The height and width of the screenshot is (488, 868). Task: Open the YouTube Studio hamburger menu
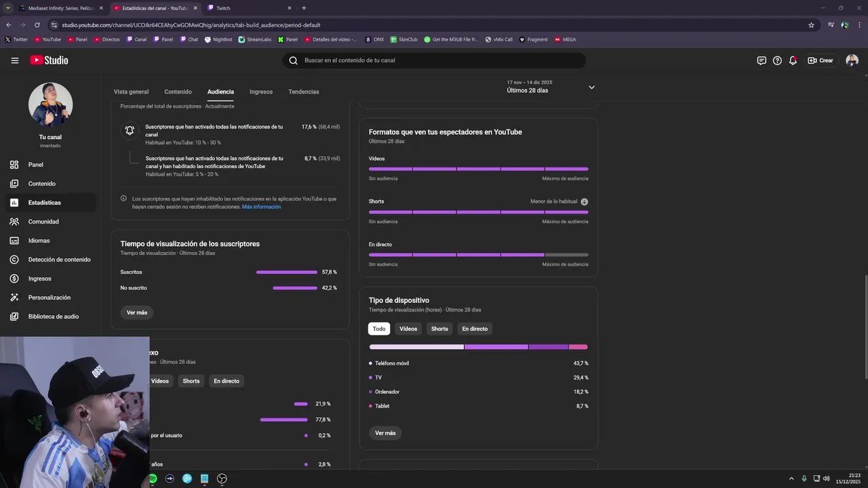tap(14, 60)
